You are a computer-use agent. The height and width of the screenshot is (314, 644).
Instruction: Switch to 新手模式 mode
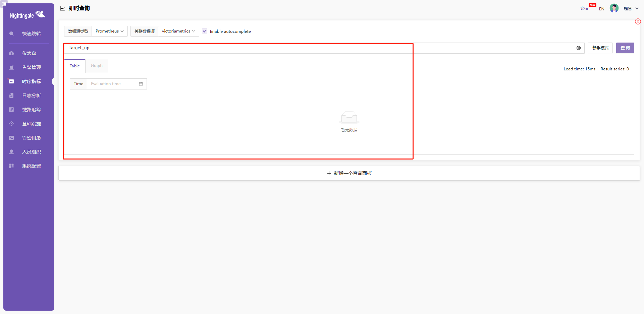coord(600,48)
